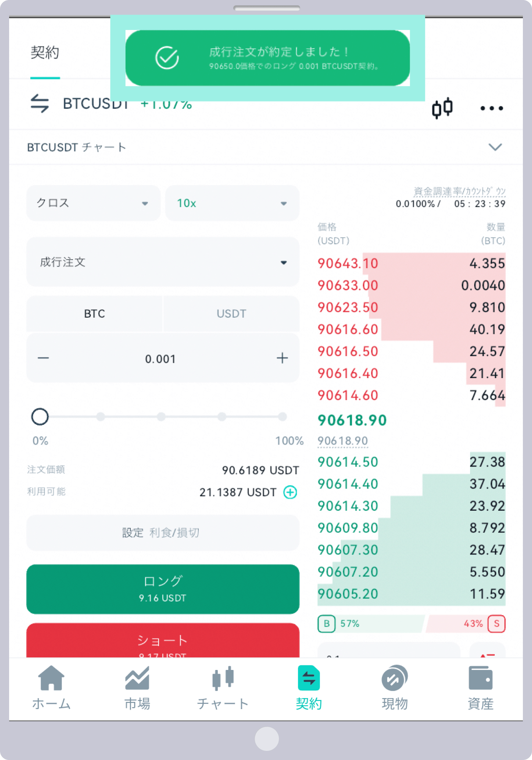Increase quantity with plus button
The height and width of the screenshot is (760, 532).
282,358
